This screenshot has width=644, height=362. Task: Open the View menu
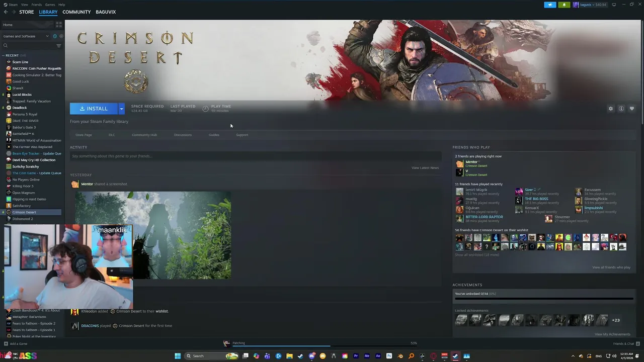24,5
